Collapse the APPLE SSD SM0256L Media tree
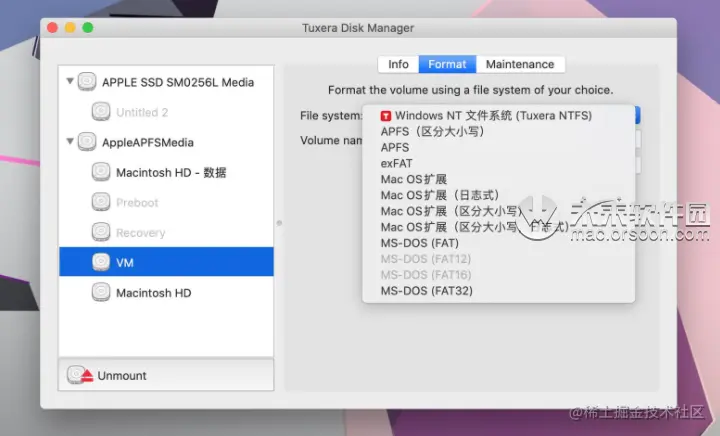 70,81
